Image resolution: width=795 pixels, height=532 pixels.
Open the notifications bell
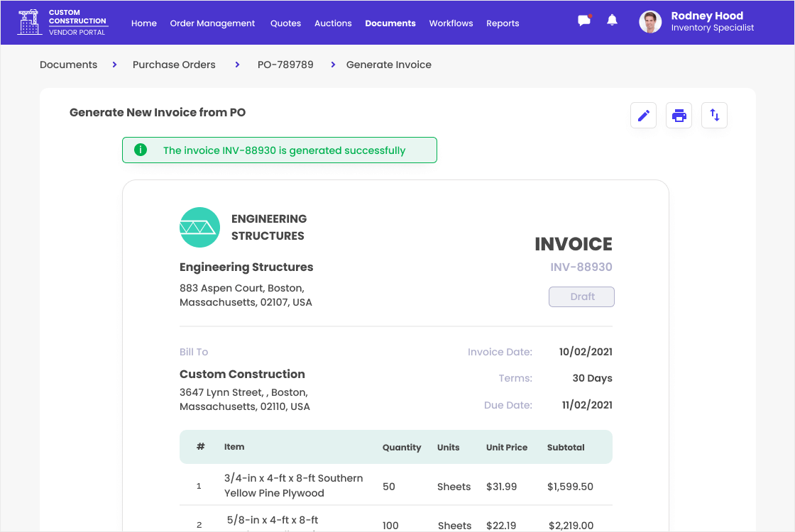(x=612, y=21)
